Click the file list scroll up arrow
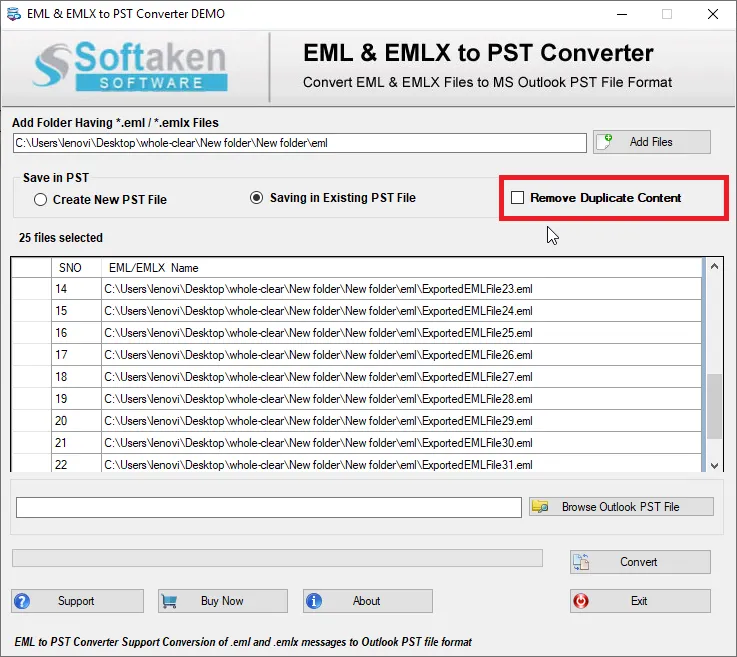Image resolution: width=737 pixels, height=657 pixels. pos(714,266)
